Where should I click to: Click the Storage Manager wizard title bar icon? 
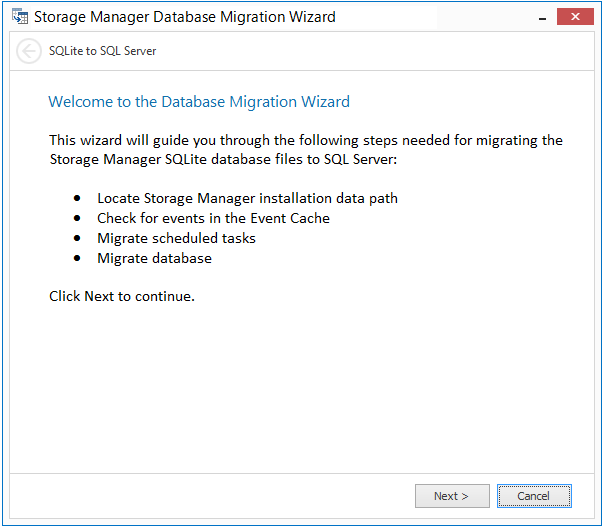19,17
